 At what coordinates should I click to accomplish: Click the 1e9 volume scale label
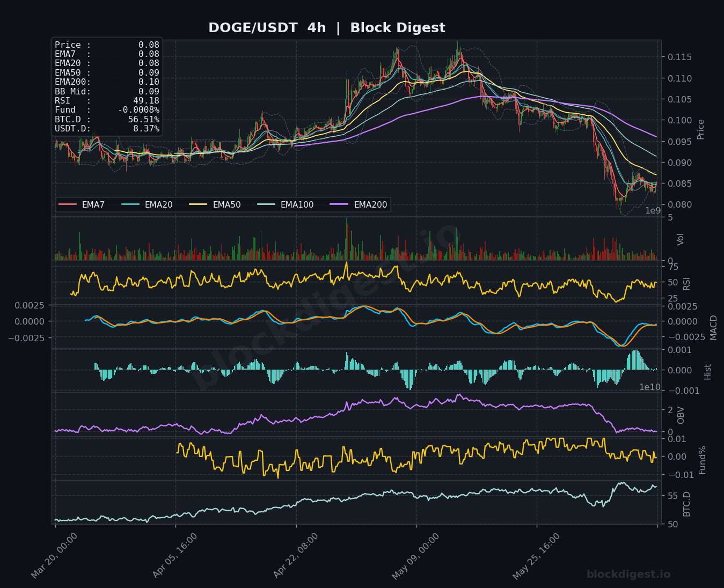click(x=653, y=211)
